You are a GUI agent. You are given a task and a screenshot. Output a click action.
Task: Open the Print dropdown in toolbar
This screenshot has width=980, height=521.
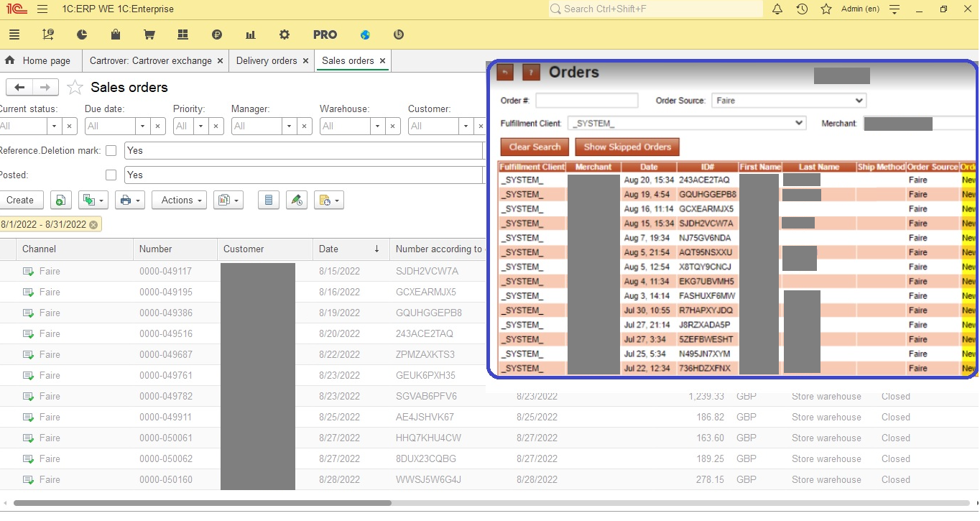[x=129, y=200]
